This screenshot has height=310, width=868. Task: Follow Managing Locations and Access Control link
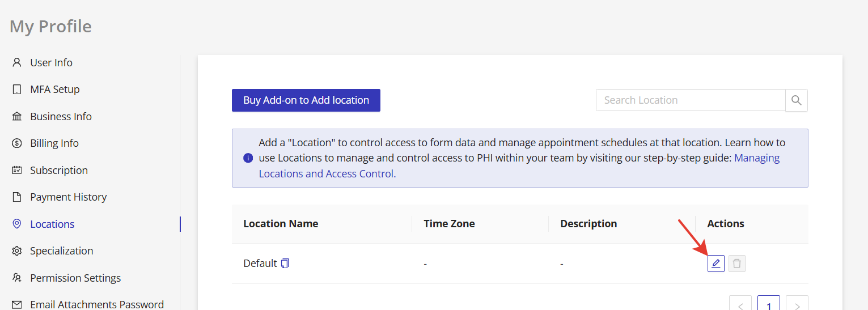(326, 174)
